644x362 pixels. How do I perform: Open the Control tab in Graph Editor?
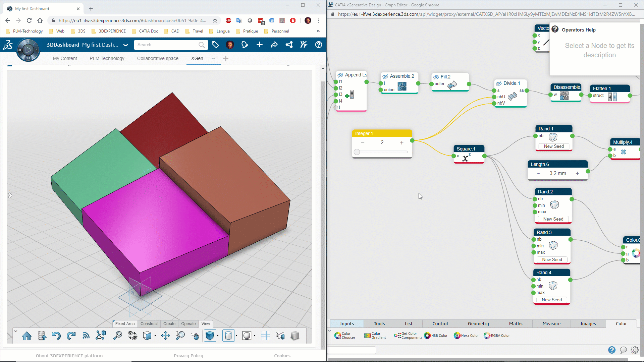(x=440, y=324)
